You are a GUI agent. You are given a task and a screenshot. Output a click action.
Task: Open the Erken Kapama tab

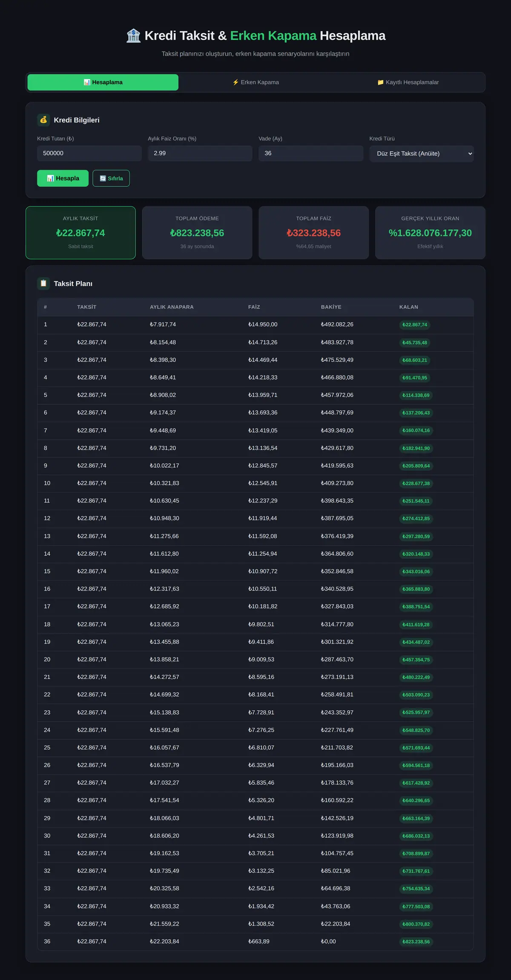[255, 82]
